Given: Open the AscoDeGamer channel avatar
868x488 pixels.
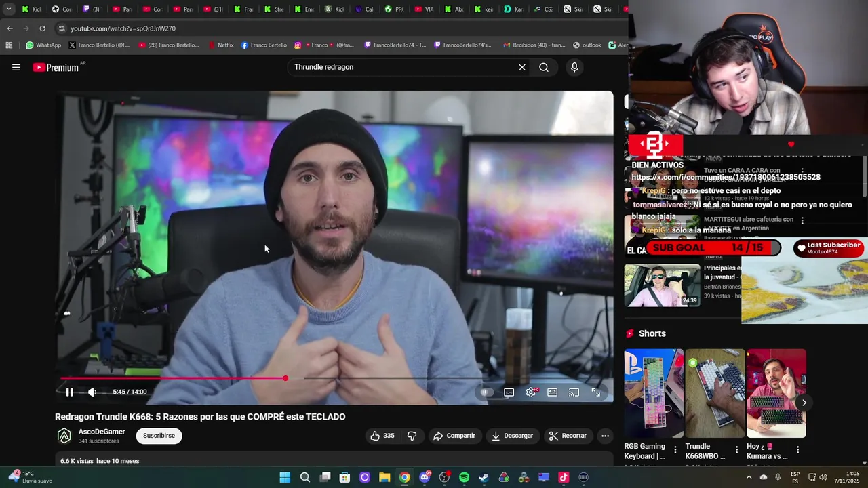Looking at the screenshot, I should [64, 436].
